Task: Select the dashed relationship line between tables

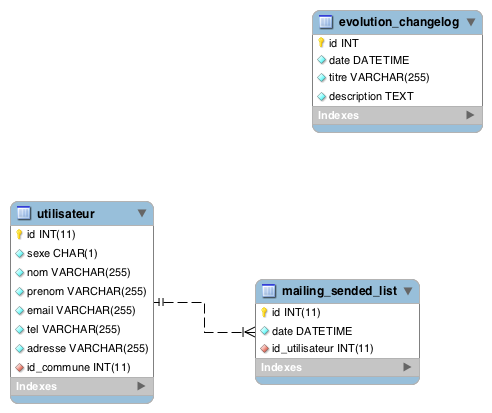Action: [204, 317]
